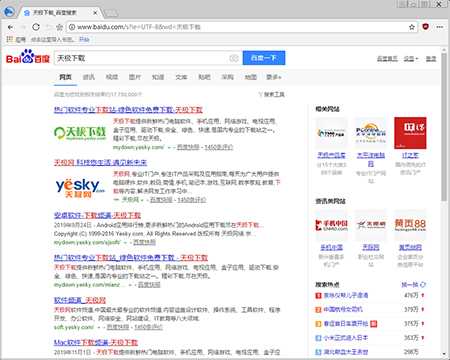The width and height of the screenshot is (450, 360).
Task: Open the home page icon
Action: tap(59, 27)
